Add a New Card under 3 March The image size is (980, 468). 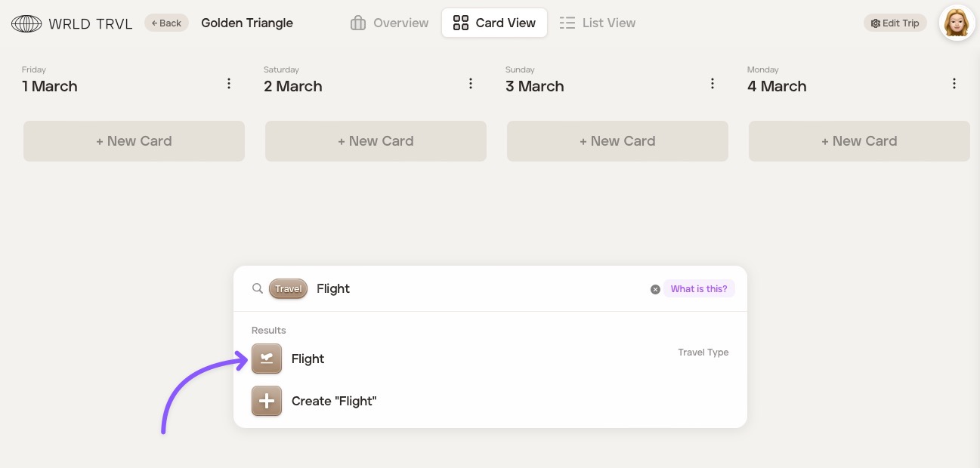(617, 141)
